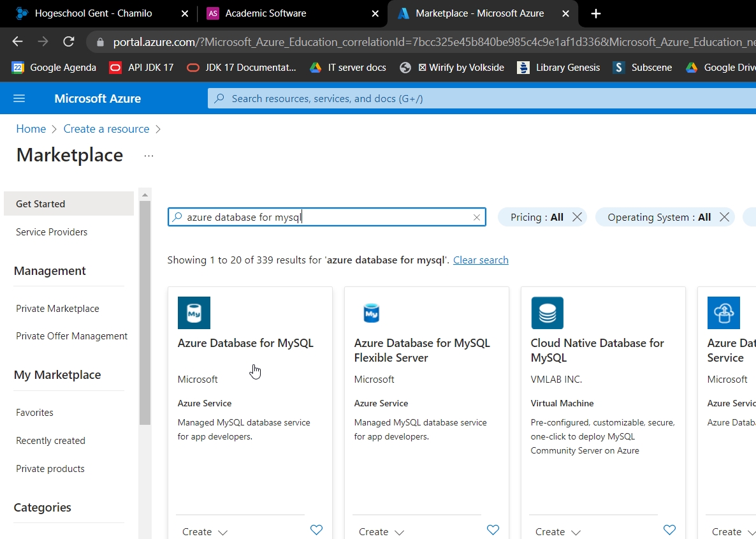This screenshot has width=756, height=539.
Task: Open the Azure Database for MySQL title
Action: pos(245,343)
